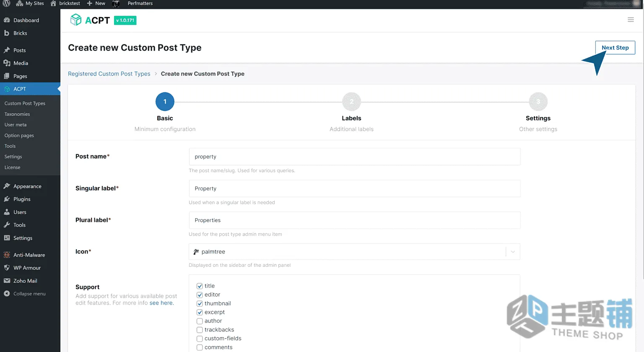The image size is (644, 352).
Task: Click the Bricks sidebar icon
Action: (x=7, y=33)
